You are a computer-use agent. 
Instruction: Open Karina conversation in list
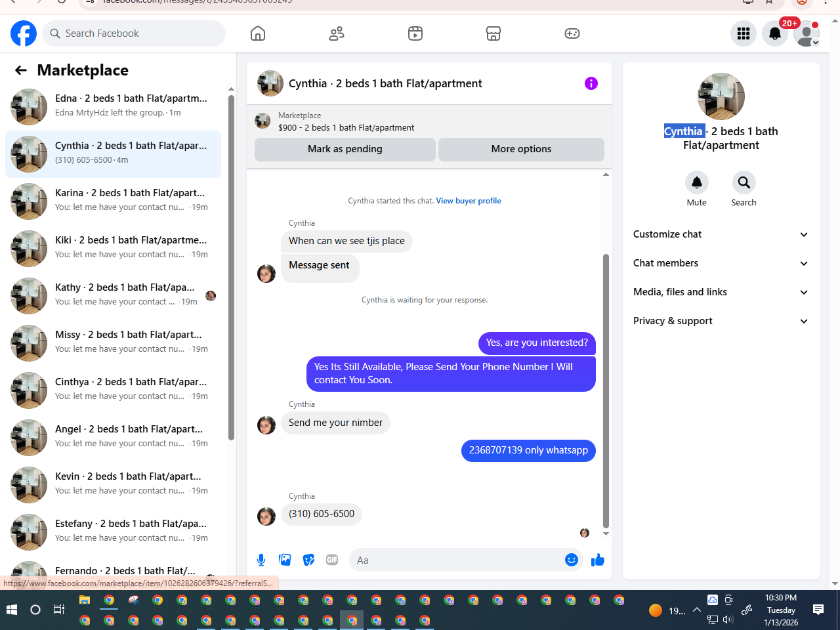tap(113, 201)
